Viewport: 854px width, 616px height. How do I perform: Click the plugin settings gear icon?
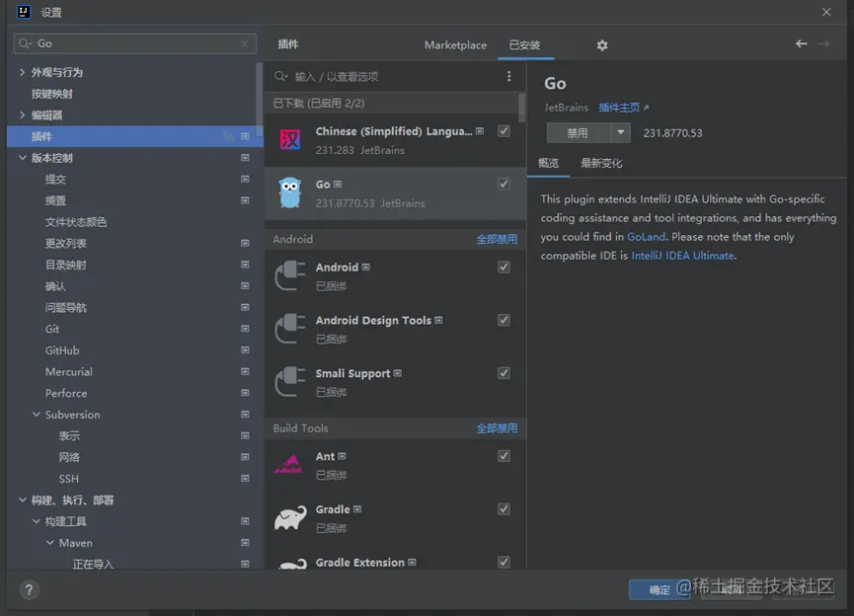pyautogui.click(x=602, y=45)
